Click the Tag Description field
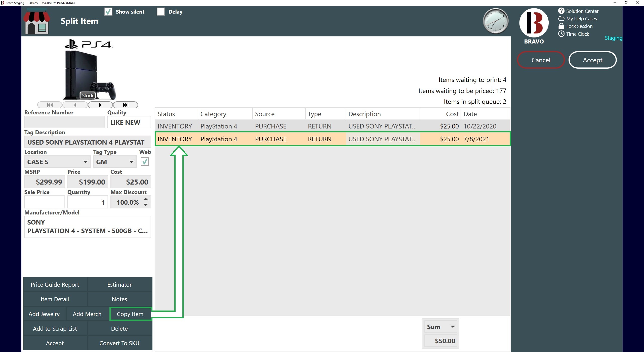Image resolution: width=644 pixels, height=352 pixels. [x=88, y=142]
